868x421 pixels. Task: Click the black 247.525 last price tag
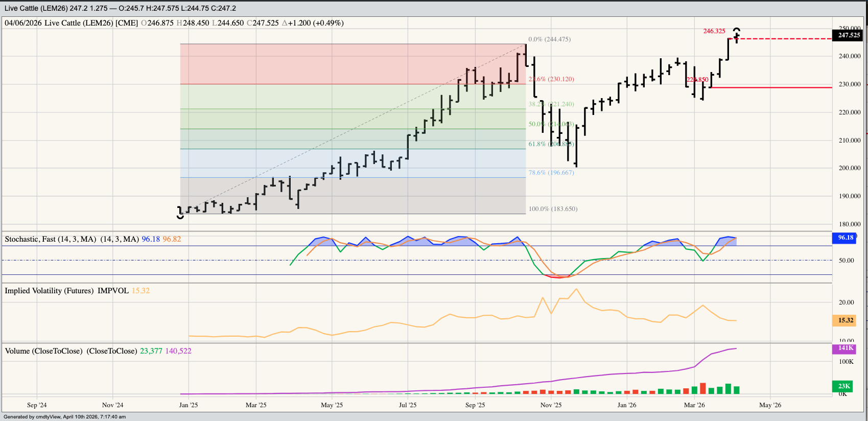[x=849, y=35]
